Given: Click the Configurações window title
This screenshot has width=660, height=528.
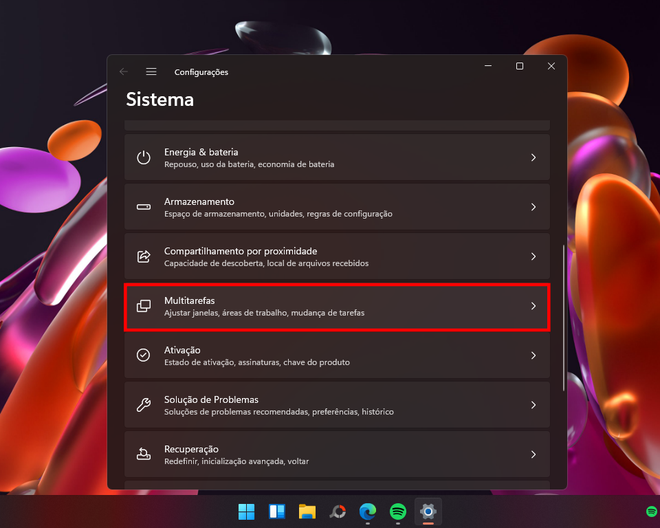Looking at the screenshot, I should tap(201, 72).
